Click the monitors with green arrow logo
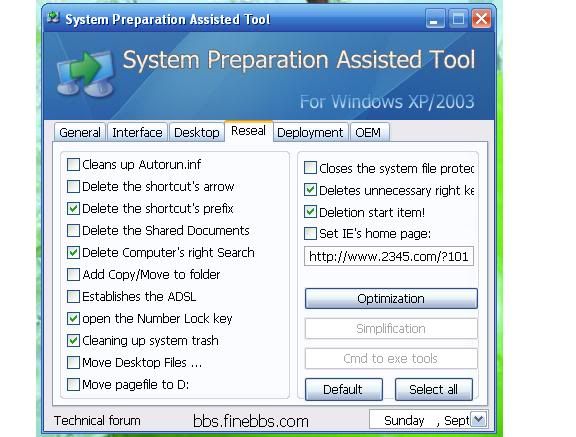This screenshot has height=437, width=576. [86, 74]
